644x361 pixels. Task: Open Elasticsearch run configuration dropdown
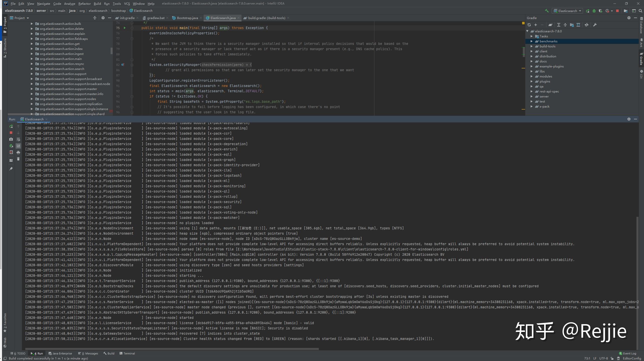pos(568,11)
